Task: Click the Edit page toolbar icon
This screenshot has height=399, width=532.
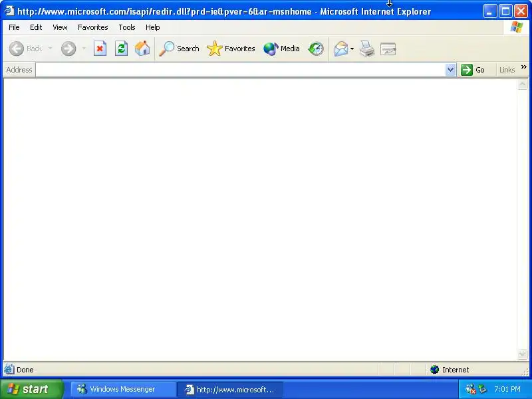Action: click(x=388, y=49)
